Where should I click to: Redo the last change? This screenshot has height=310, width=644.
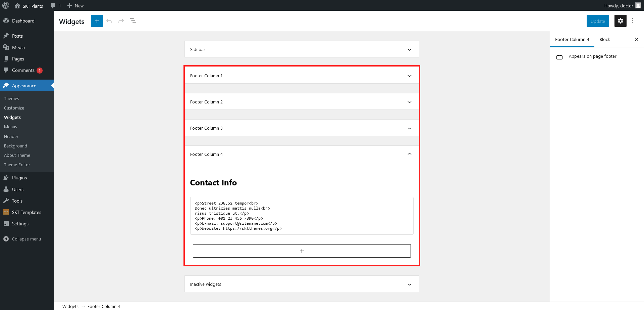click(x=121, y=21)
